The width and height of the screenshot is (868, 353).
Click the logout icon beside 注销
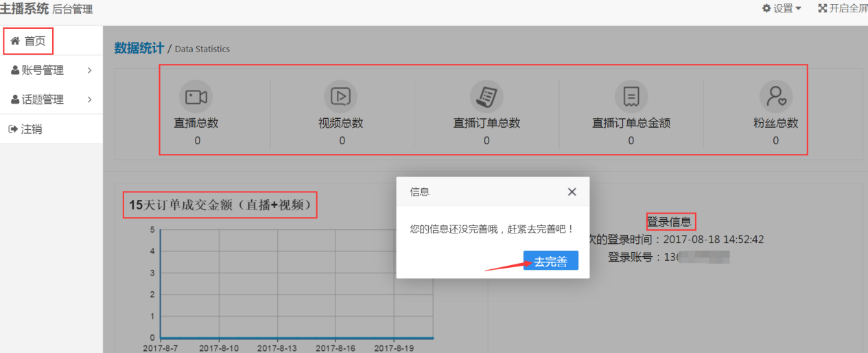pyautogui.click(x=12, y=129)
